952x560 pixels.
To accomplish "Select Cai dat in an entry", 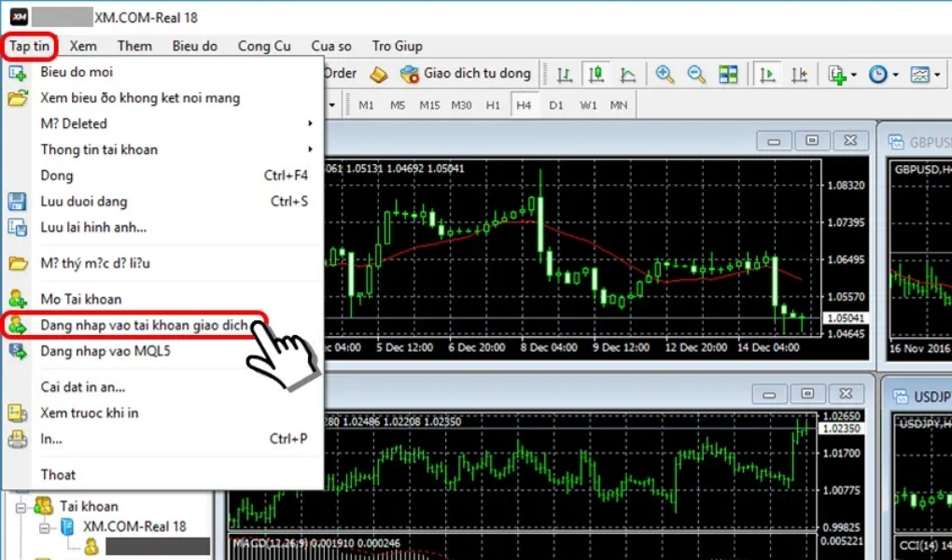I will coord(162,387).
